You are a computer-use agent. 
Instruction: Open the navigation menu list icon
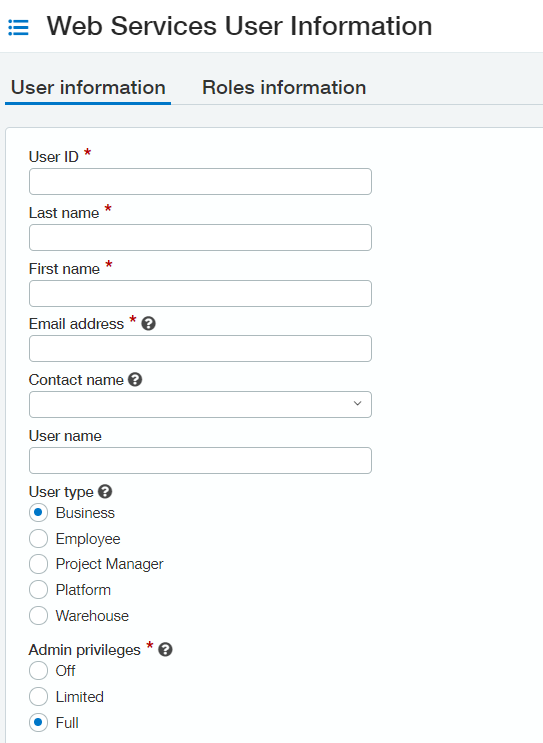(18, 27)
